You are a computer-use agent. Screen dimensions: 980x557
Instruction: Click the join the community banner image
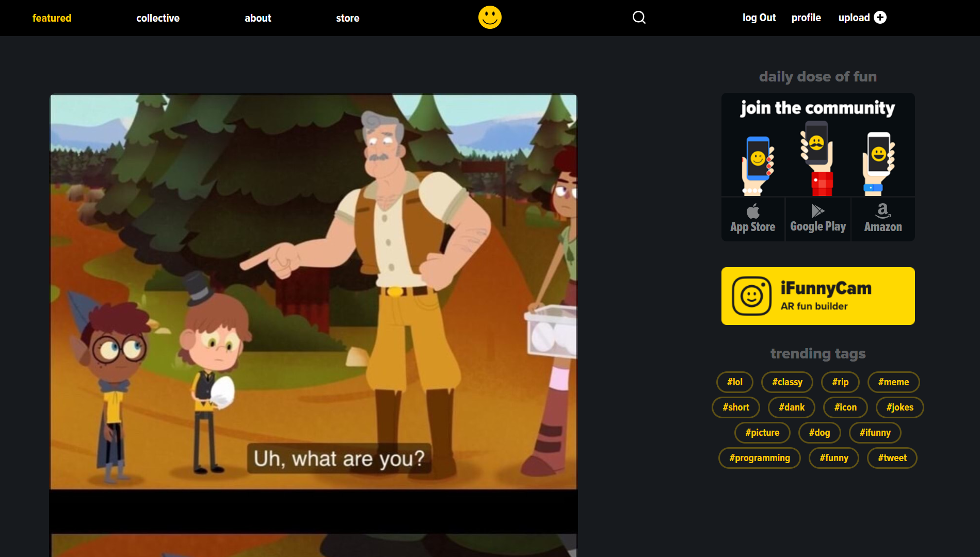pyautogui.click(x=818, y=145)
